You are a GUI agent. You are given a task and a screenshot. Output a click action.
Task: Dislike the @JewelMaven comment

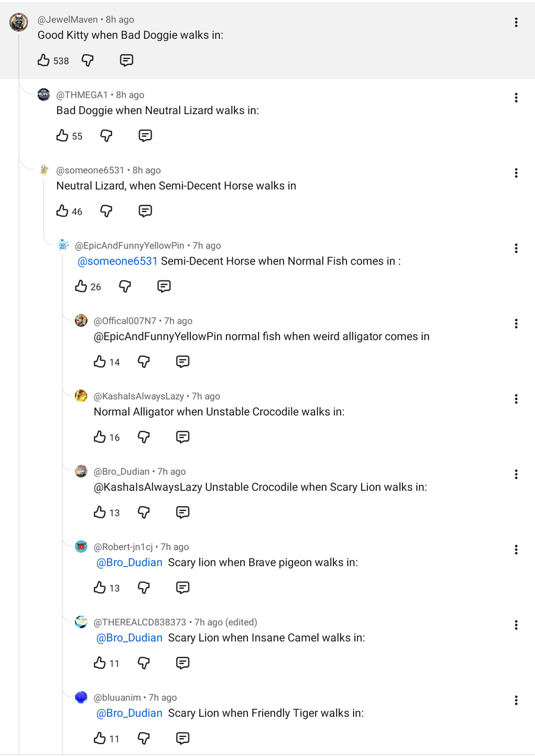click(x=87, y=60)
